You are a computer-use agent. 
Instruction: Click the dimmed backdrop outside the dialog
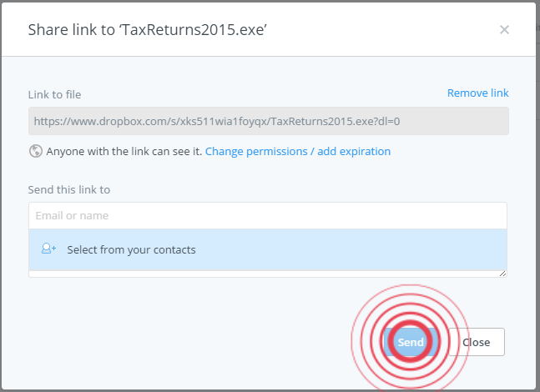pos(537,209)
